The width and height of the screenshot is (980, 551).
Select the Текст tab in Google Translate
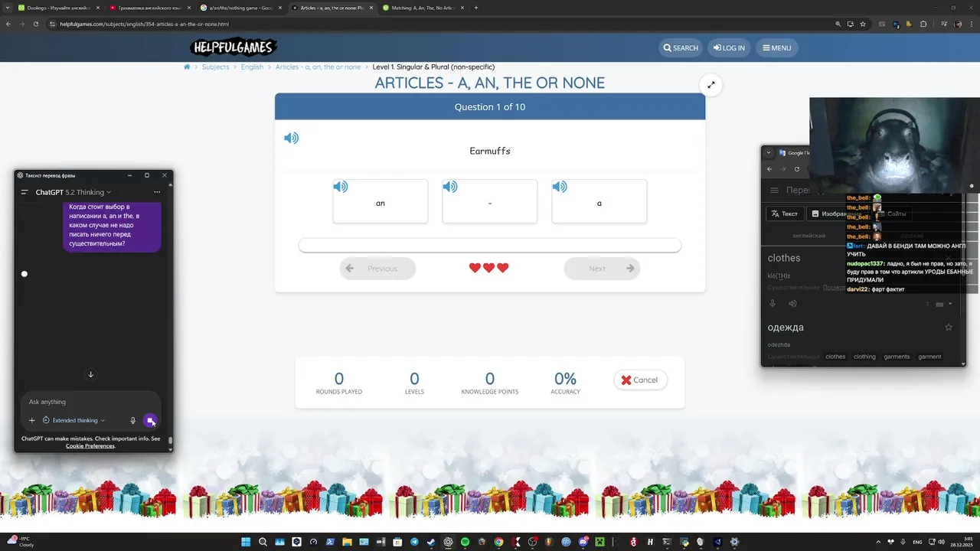[785, 214]
